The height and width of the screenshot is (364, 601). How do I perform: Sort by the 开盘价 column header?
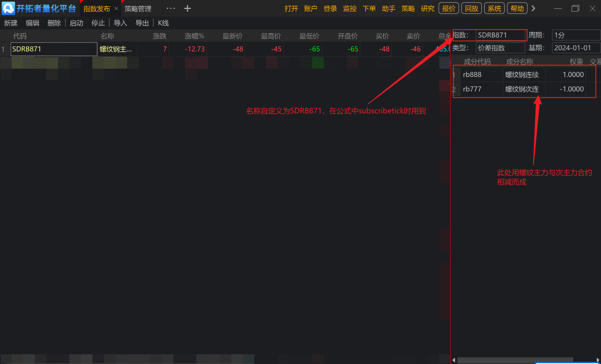pyautogui.click(x=348, y=36)
